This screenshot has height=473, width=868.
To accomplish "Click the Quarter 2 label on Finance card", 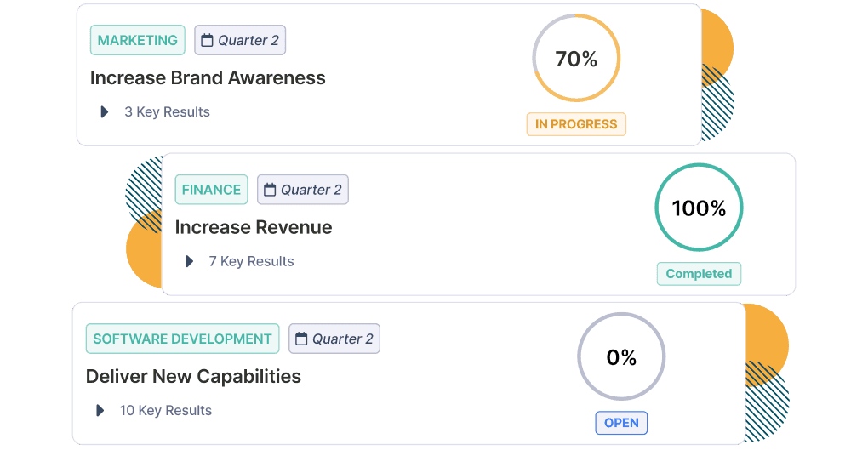I will 311,190.
